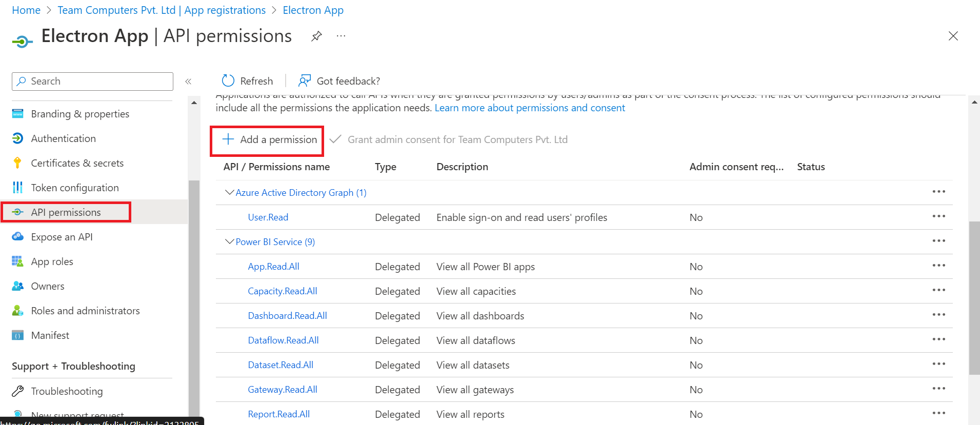Click the API permissions sidebar icon
The image size is (980, 425).
tap(17, 212)
